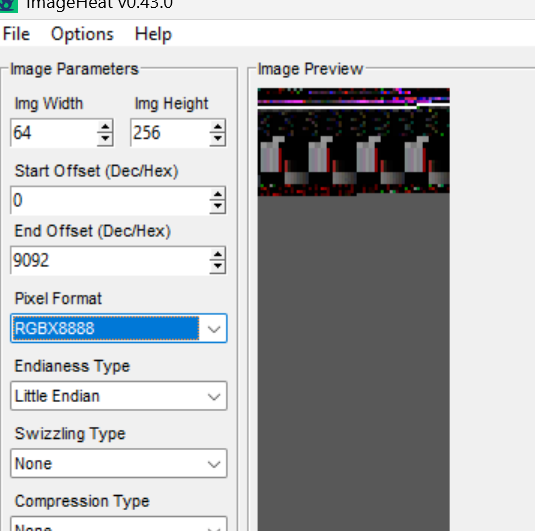Open the File menu
Viewport: 535px width, 531px height.
16,34
